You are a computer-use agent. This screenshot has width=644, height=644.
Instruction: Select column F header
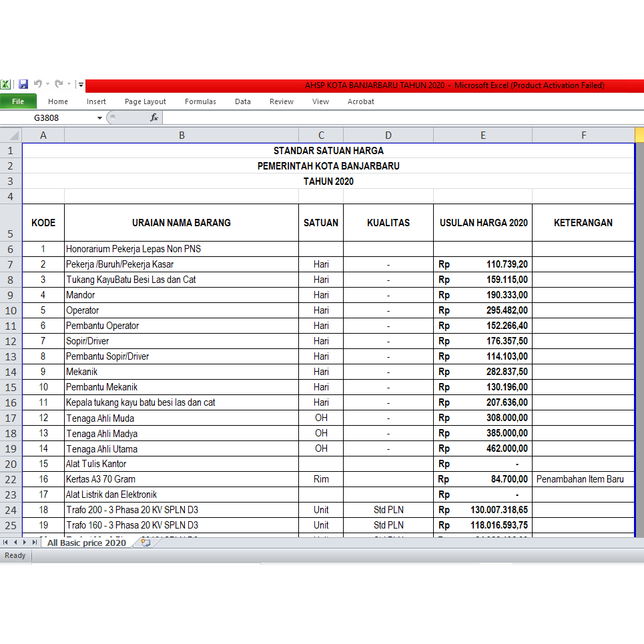584,135
